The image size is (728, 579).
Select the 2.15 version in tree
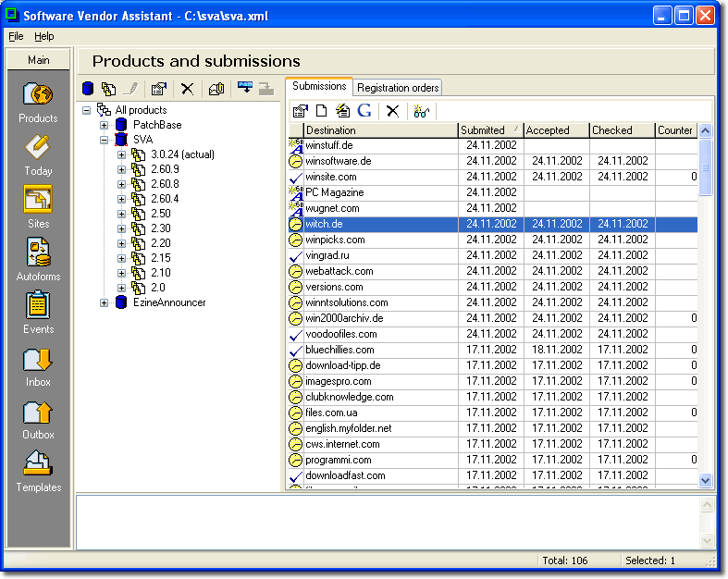click(161, 258)
